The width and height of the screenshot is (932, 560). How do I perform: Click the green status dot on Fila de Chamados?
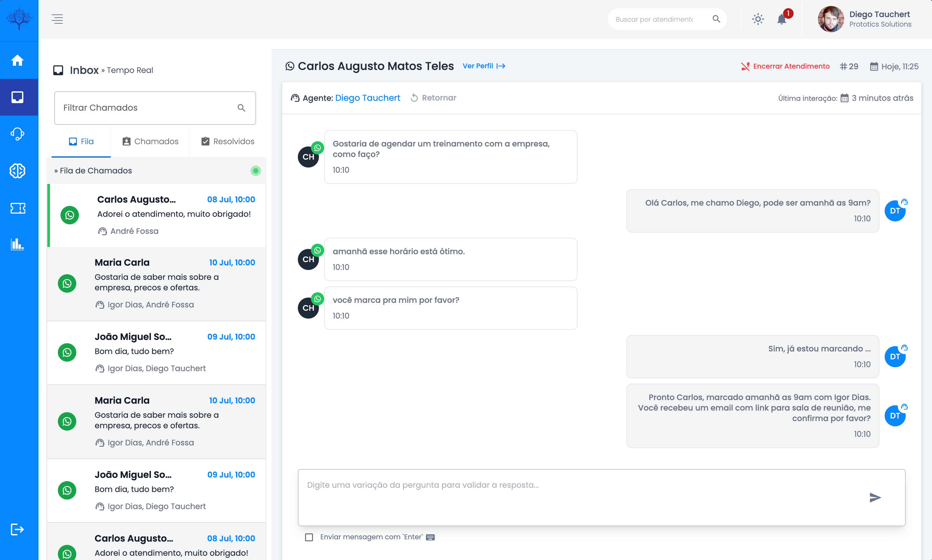256,170
